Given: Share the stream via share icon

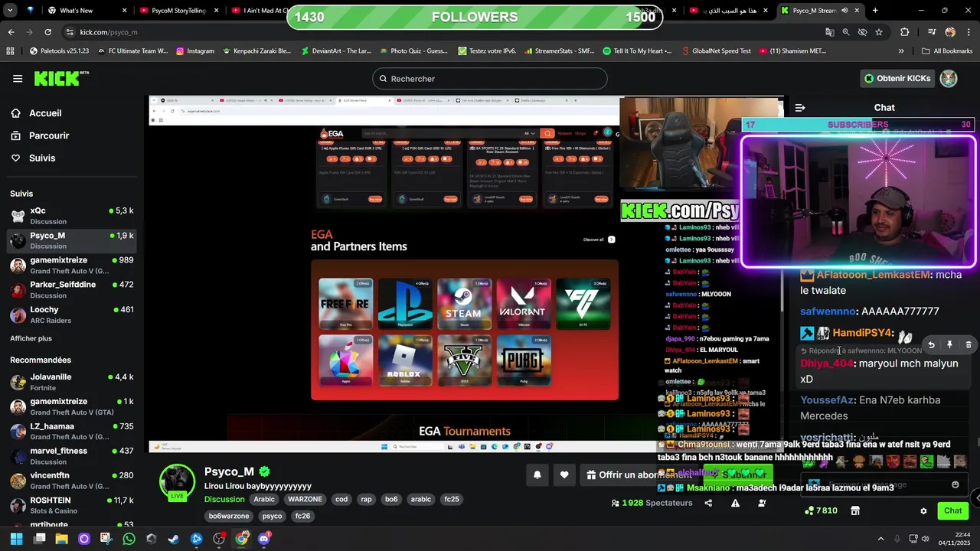Looking at the screenshot, I should coord(708,503).
